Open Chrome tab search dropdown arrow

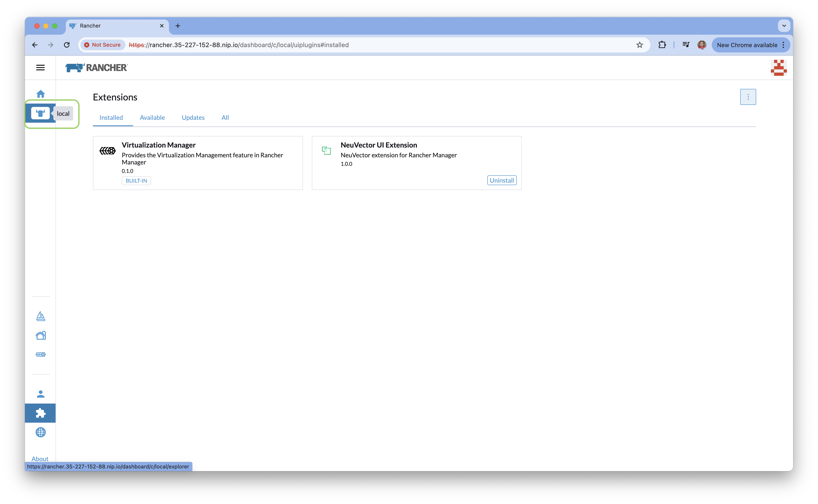tap(784, 26)
